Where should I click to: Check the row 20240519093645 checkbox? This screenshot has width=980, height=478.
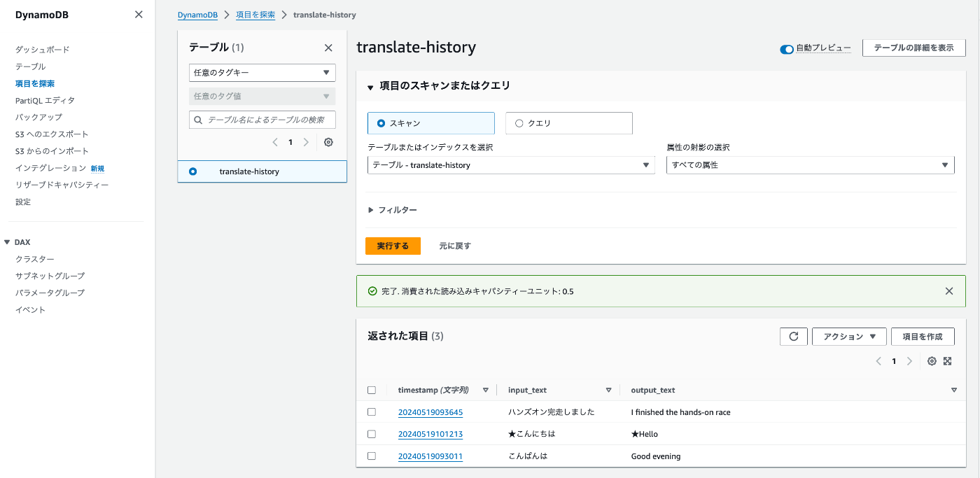pos(372,412)
